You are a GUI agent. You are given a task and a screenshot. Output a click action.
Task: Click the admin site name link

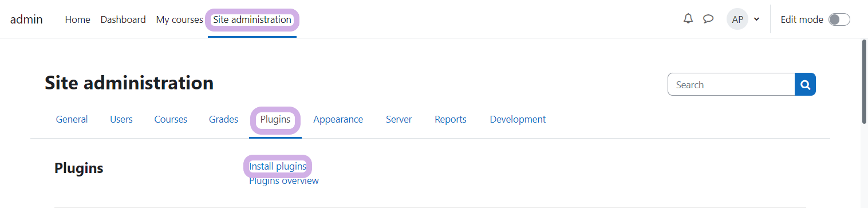[26, 19]
